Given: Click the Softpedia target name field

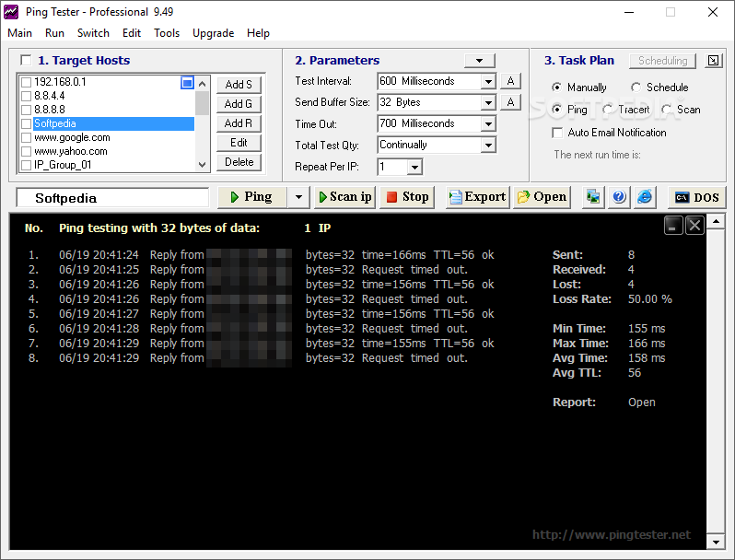Looking at the screenshot, I should (x=112, y=198).
